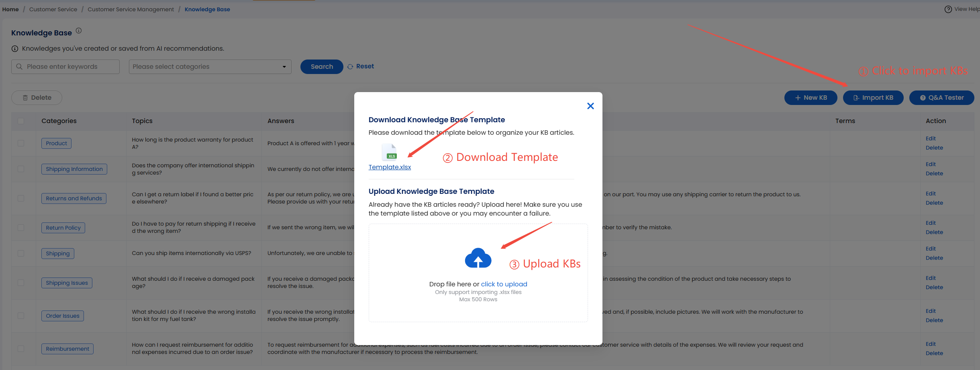Launch the Q&A Tester
The width and height of the screenshot is (980, 370).
coord(942,98)
